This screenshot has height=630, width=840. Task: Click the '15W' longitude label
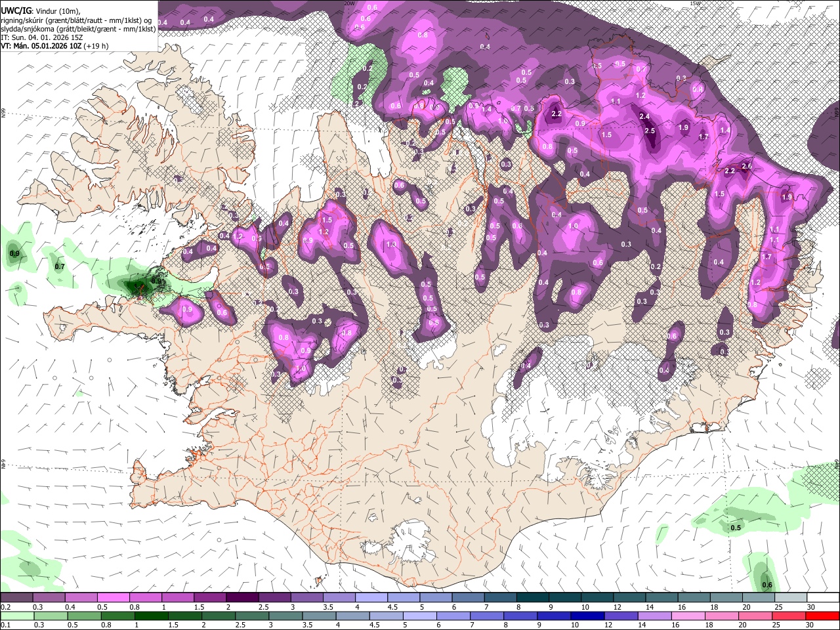coord(695,3)
